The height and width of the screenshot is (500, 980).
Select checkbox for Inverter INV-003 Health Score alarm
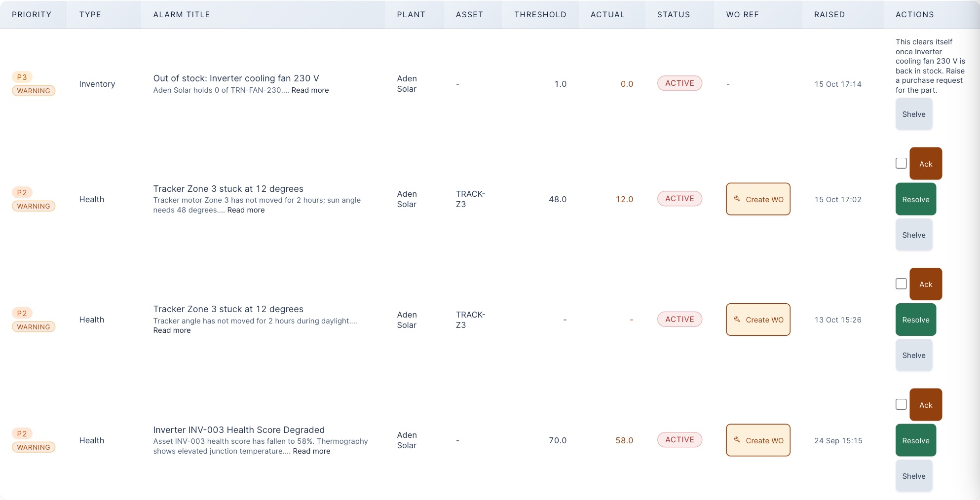[901, 404]
